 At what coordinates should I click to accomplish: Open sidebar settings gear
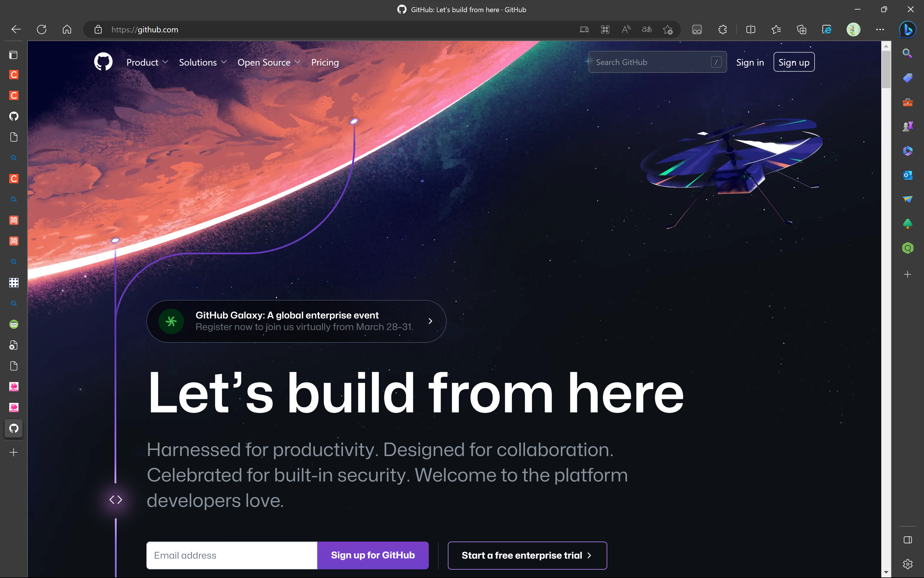(x=908, y=564)
